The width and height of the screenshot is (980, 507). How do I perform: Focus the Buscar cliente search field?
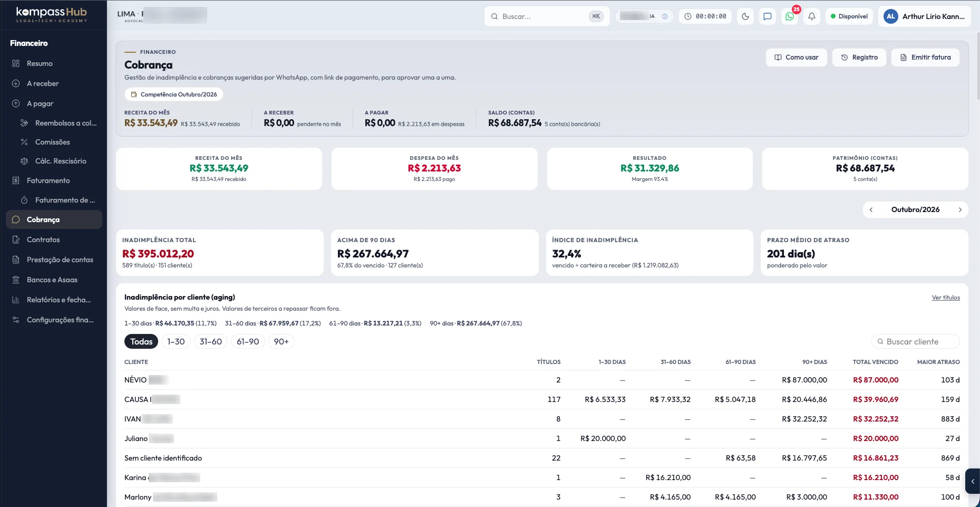pyautogui.click(x=916, y=341)
